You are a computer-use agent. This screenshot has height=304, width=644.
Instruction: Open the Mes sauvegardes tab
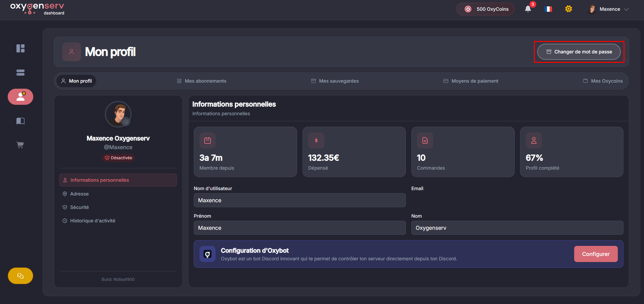(335, 81)
